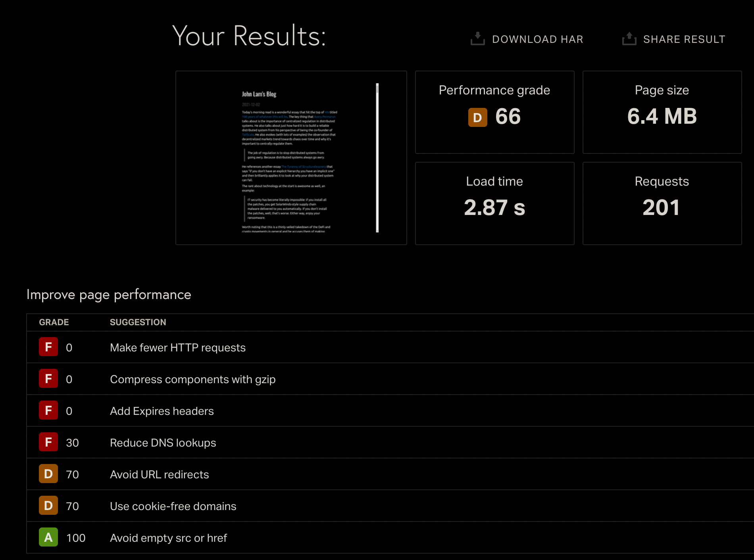
Task: Click the F badge beside Compress components with gzip
Action: pyautogui.click(x=48, y=379)
